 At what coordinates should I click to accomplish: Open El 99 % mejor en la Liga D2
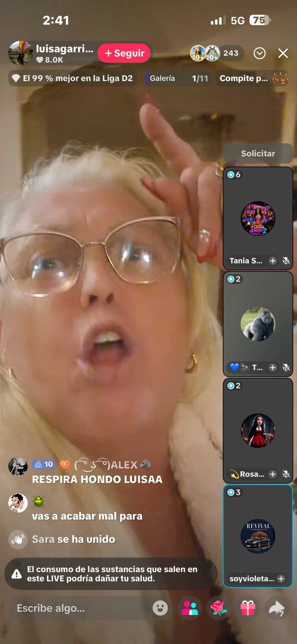click(73, 78)
